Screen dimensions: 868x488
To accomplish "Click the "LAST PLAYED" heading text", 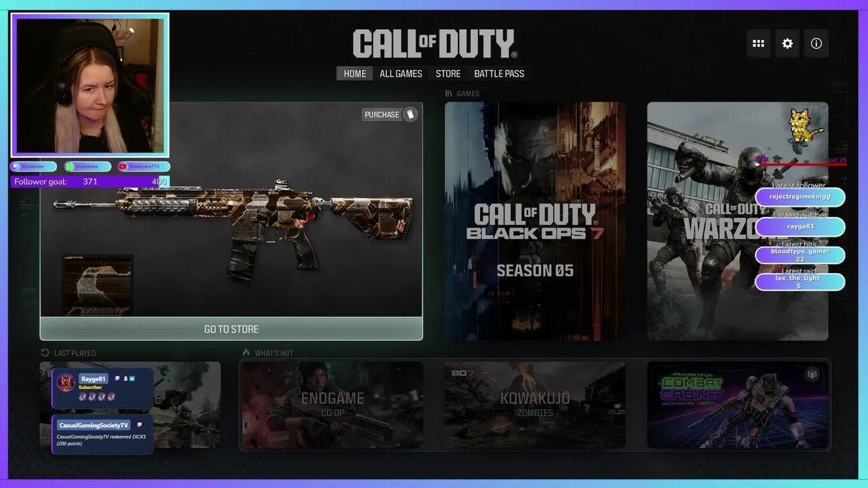I will coord(75,353).
